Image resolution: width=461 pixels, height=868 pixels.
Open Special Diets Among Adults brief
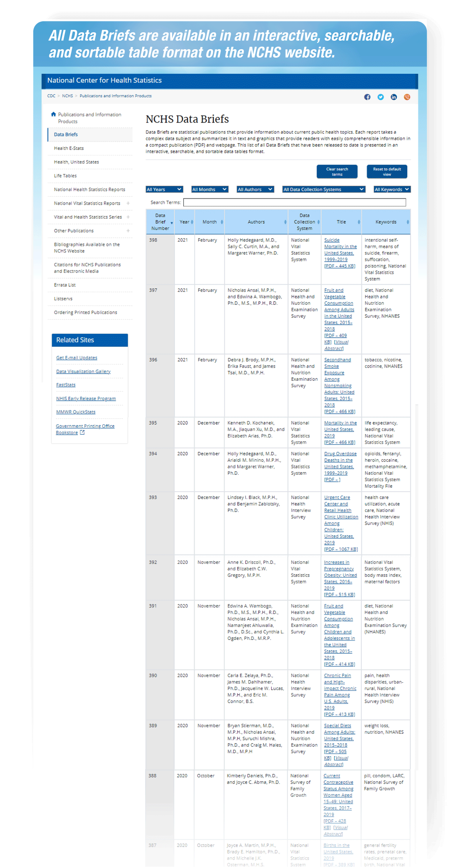339,735
